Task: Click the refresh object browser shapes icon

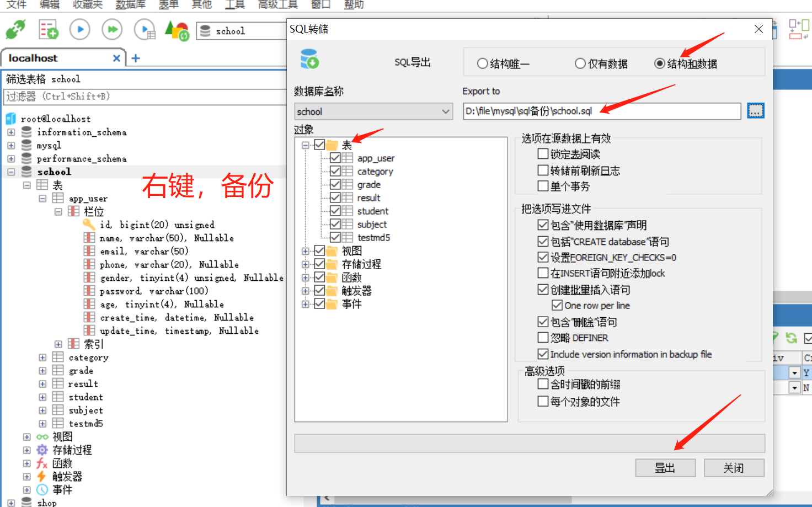Action: coord(177,30)
